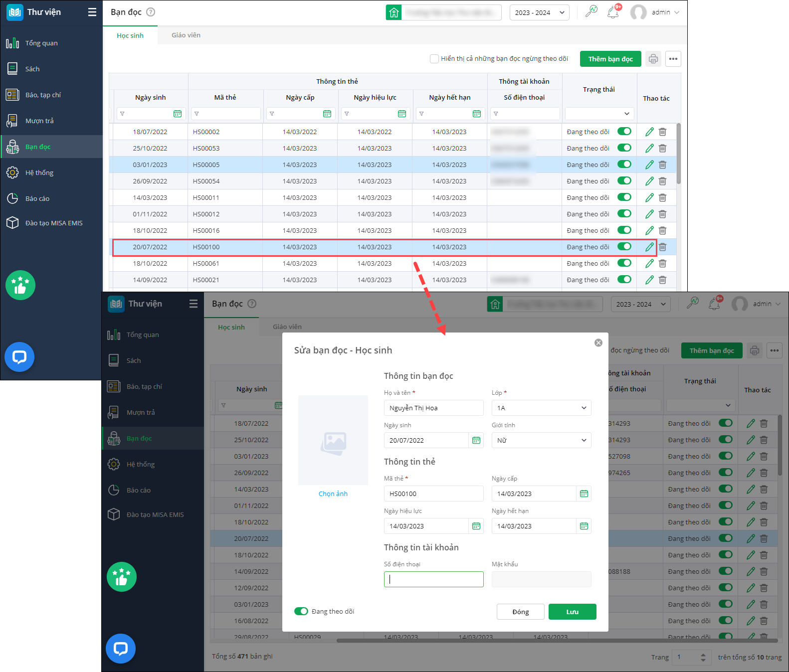Open the Ngày sinh calendar picker in the edit dialog
Viewport: 789px width, 672px height.
tap(476, 440)
